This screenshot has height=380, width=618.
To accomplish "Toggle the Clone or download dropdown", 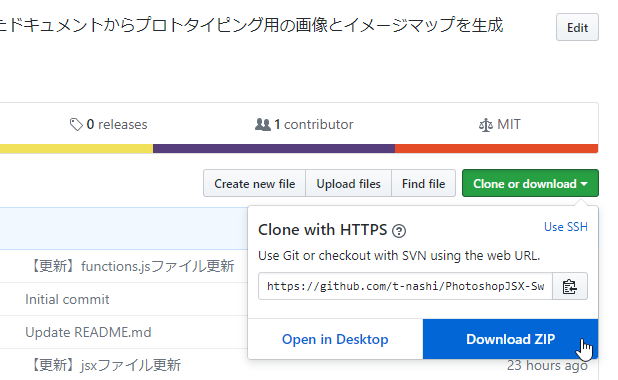I will pos(530,183).
